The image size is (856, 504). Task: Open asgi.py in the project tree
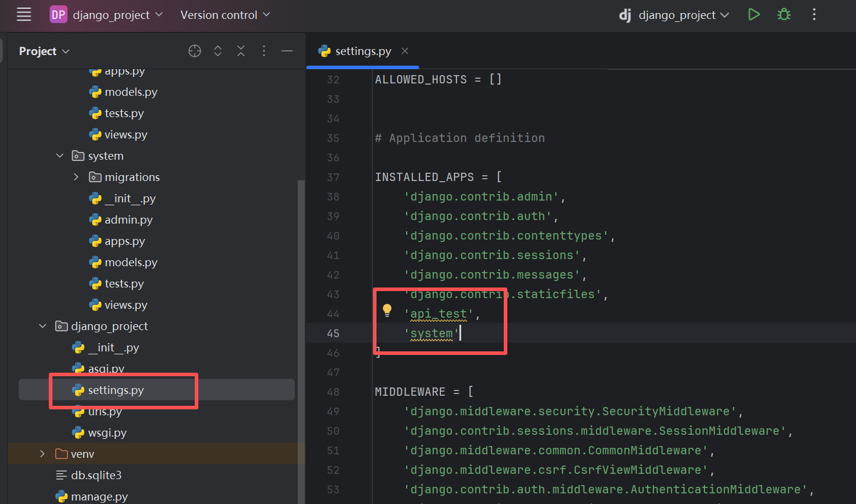pos(106,369)
